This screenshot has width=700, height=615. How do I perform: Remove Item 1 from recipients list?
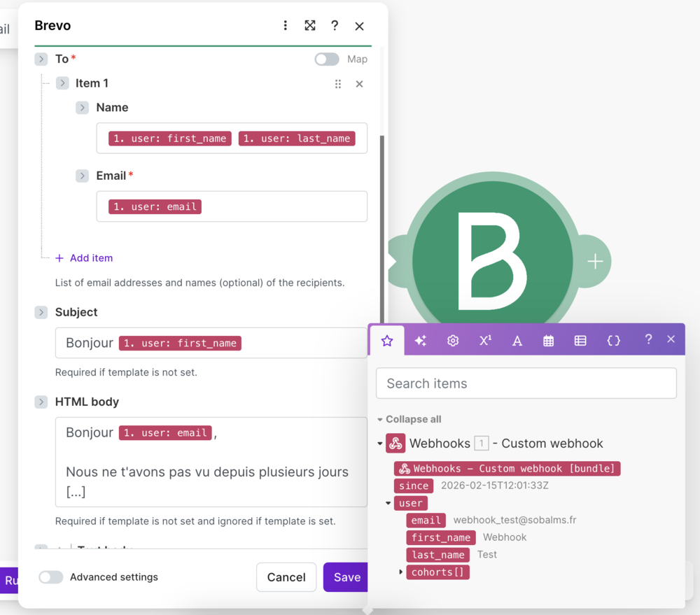(x=359, y=84)
